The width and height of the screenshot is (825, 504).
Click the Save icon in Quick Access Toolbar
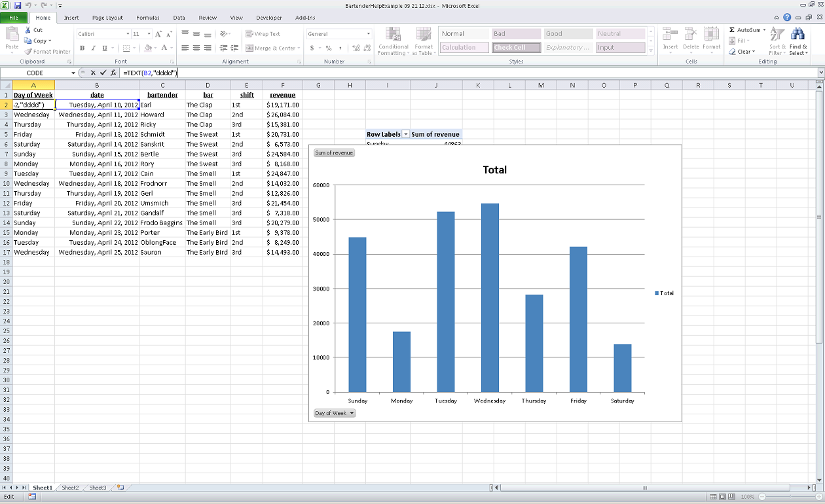(18, 5)
